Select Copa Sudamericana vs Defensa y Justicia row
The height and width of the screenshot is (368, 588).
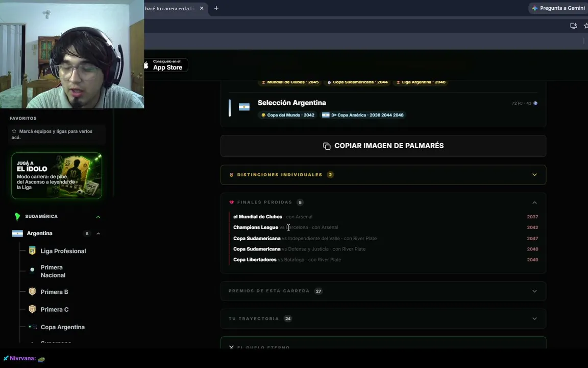pos(383,249)
